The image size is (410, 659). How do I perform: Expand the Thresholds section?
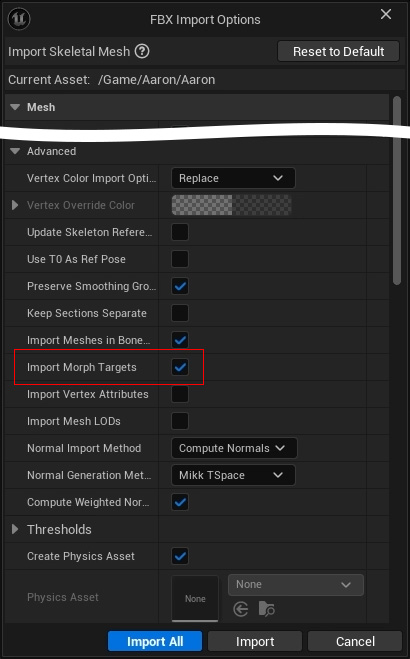pyautogui.click(x=15, y=529)
